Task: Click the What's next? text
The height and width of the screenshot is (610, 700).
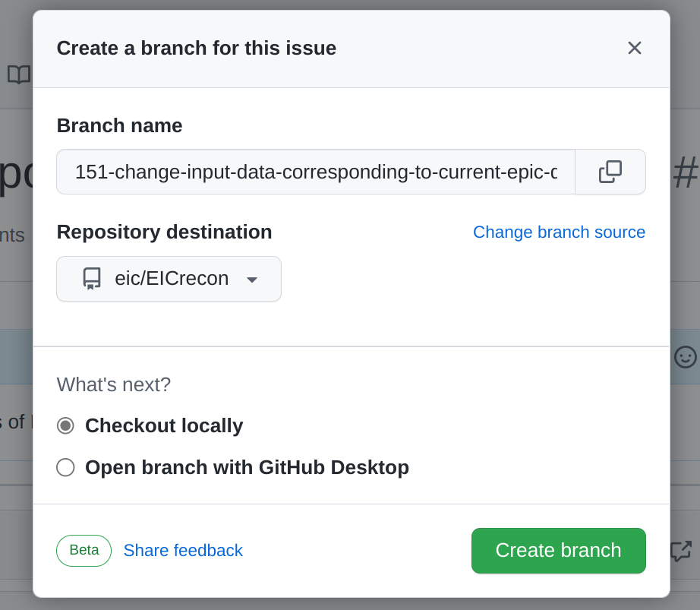Action: pyautogui.click(x=114, y=384)
